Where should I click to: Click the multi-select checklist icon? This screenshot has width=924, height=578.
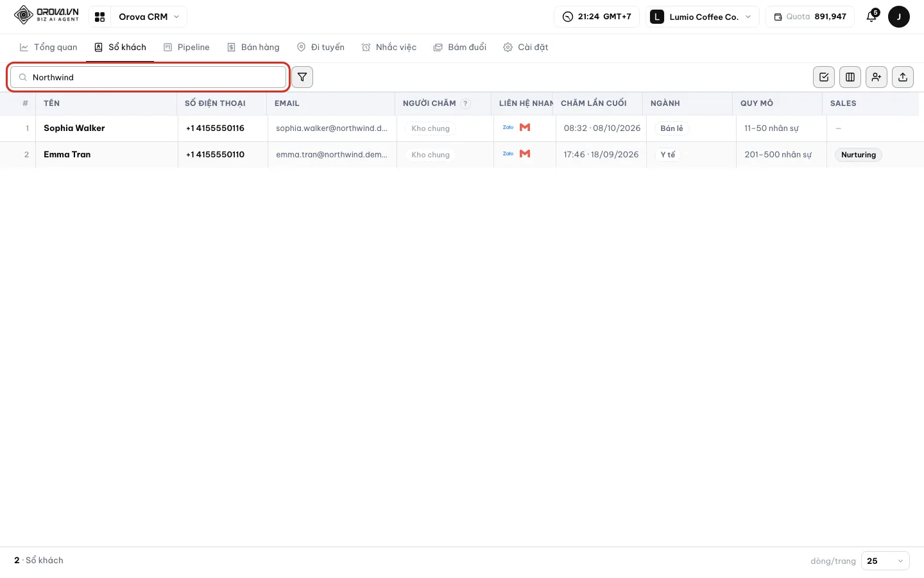coord(824,77)
